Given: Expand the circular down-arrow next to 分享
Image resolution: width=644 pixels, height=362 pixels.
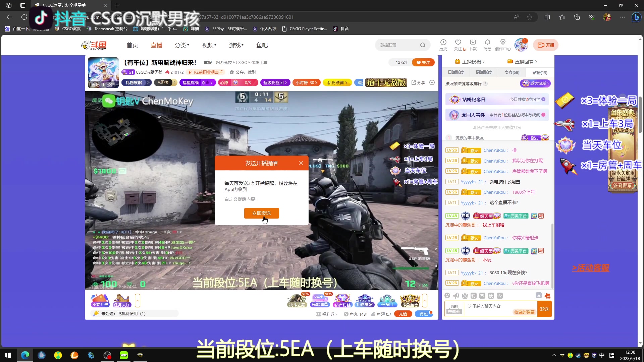Looking at the screenshot, I should 432,82.
